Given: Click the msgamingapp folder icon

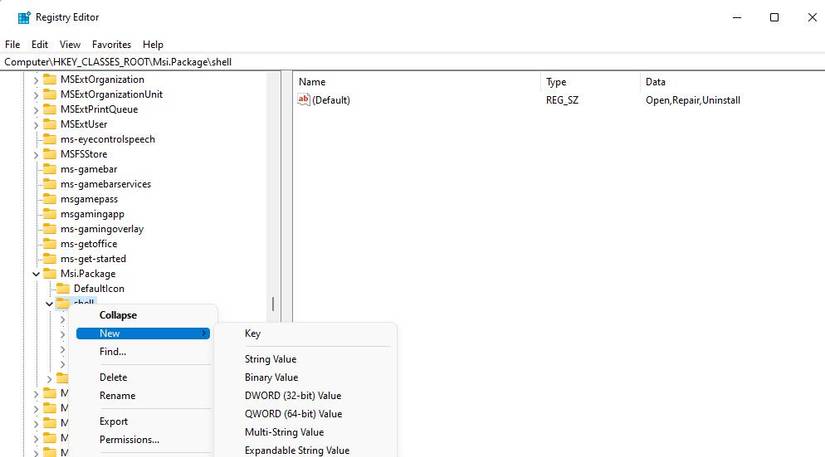Looking at the screenshot, I should pyautogui.click(x=49, y=214).
